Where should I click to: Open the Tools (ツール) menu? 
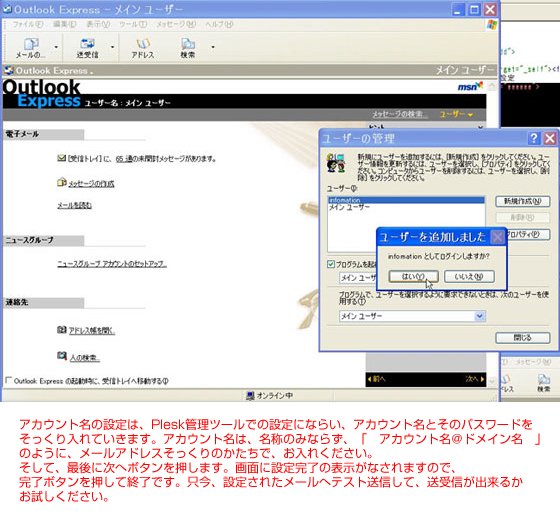click(x=133, y=24)
